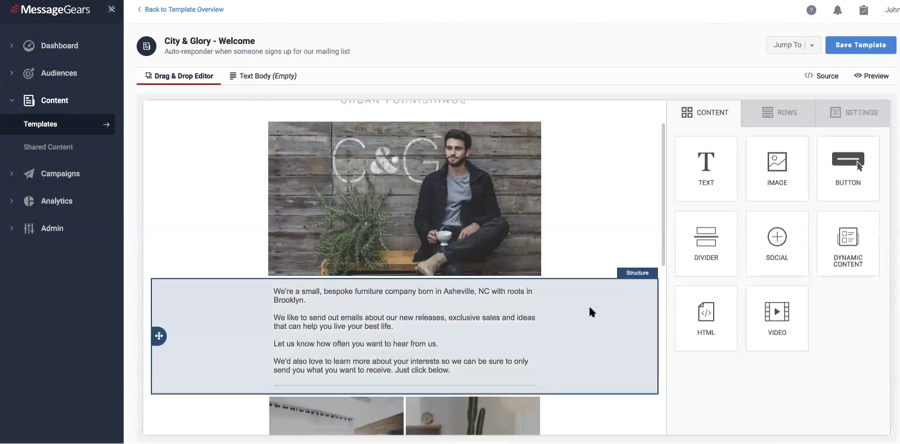Click the paragraph starting 'We'd also love to learn'
Viewport: 900px width, 444px height.
pyautogui.click(x=401, y=366)
